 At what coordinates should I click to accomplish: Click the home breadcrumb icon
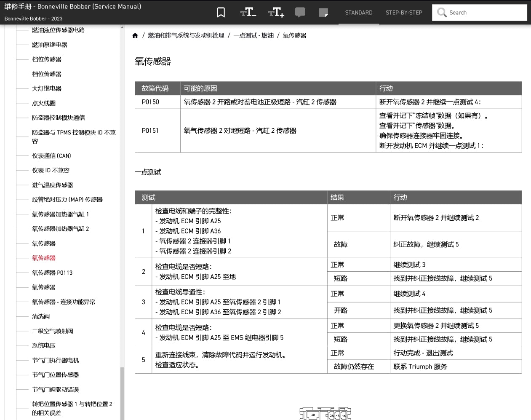click(x=135, y=35)
